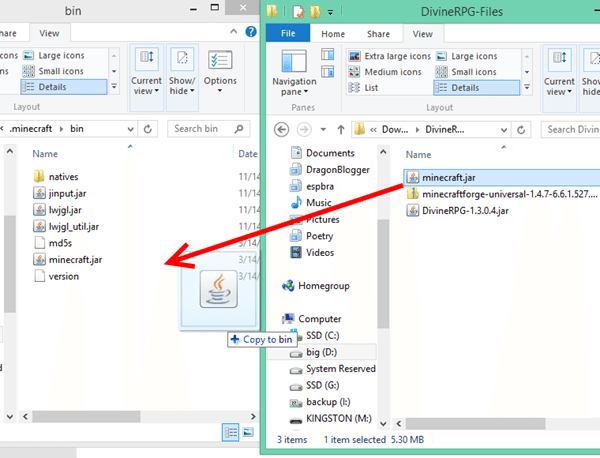The width and height of the screenshot is (600, 458).
Task: Select Details layout in bin window
Action: pos(64,87)
